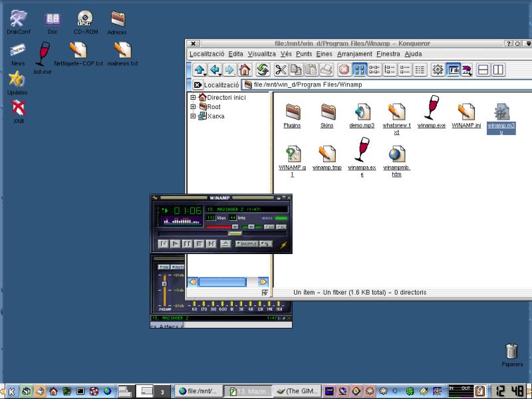Viewport: 532px width, 399px height.
Task: Click Winamp Play button
Action: (x=175, y=244)
